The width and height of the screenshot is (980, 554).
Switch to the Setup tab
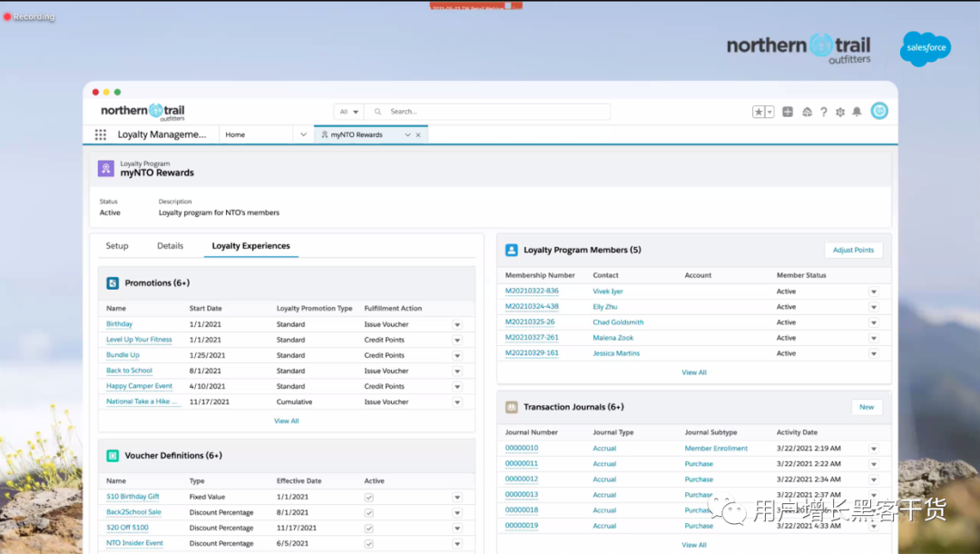117,246
